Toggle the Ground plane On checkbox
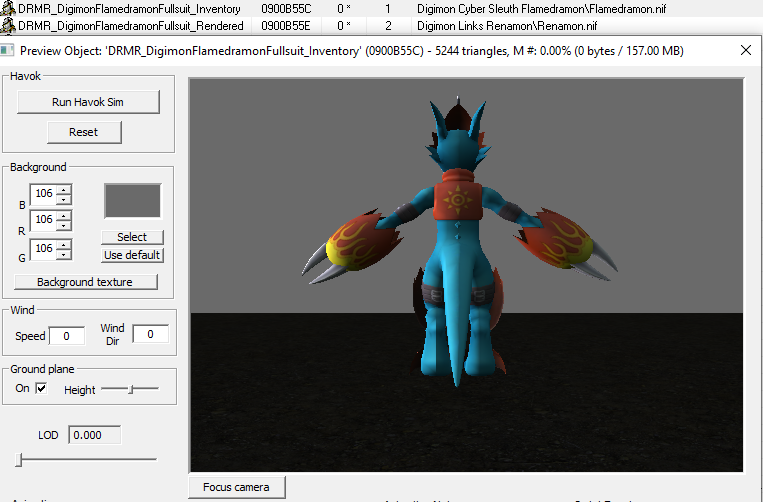Screen dimensions: 763x502 (x=41, y=388)
